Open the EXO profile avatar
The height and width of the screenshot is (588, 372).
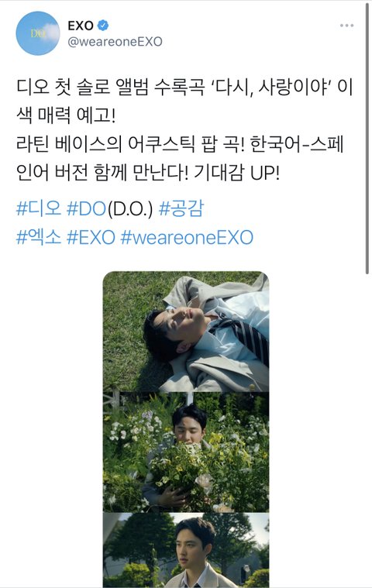pos(37,33)
